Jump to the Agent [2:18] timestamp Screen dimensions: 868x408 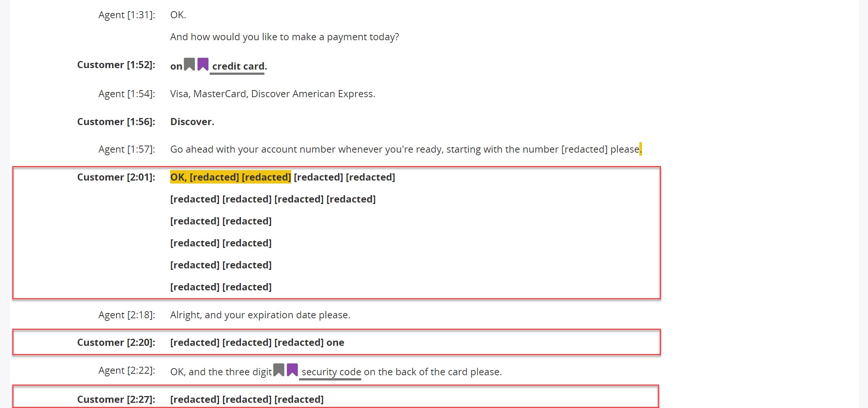(127, 315)
